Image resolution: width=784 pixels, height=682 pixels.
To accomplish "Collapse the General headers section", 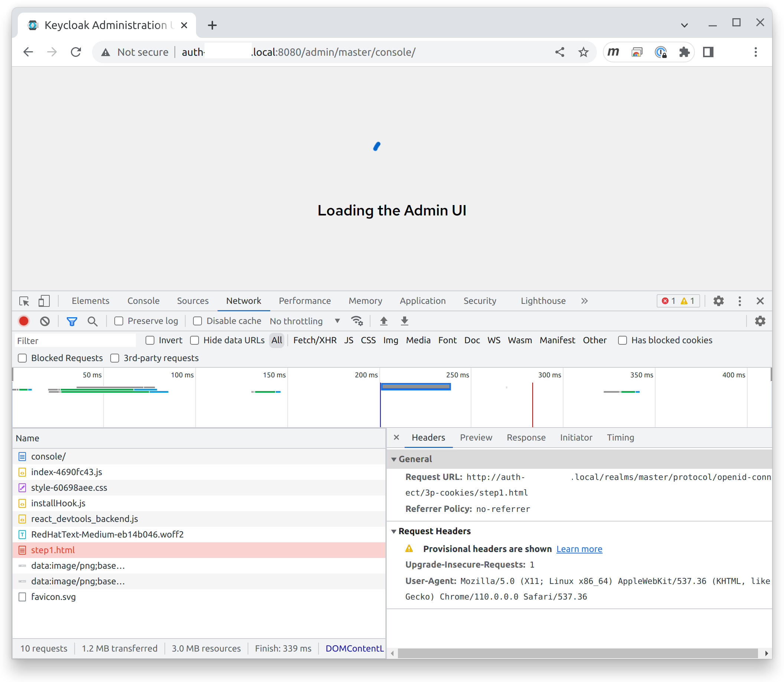I will click(394, 459).
